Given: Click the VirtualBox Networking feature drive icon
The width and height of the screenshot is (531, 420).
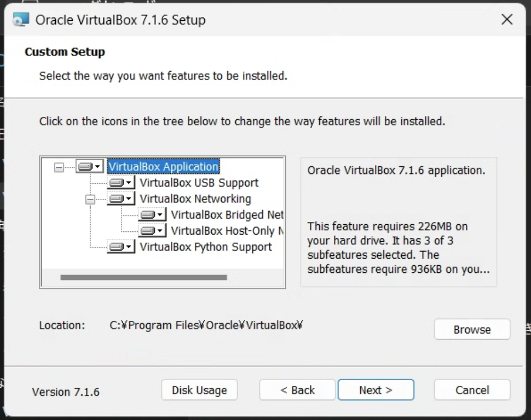Looking at the screenshot, I should pyautogui.click(x=117, y=199).
